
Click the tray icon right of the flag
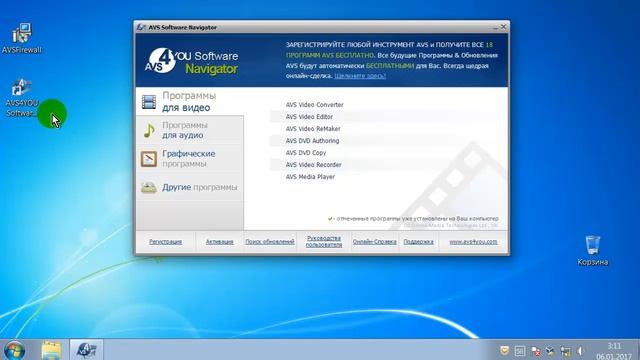(550, 351)
